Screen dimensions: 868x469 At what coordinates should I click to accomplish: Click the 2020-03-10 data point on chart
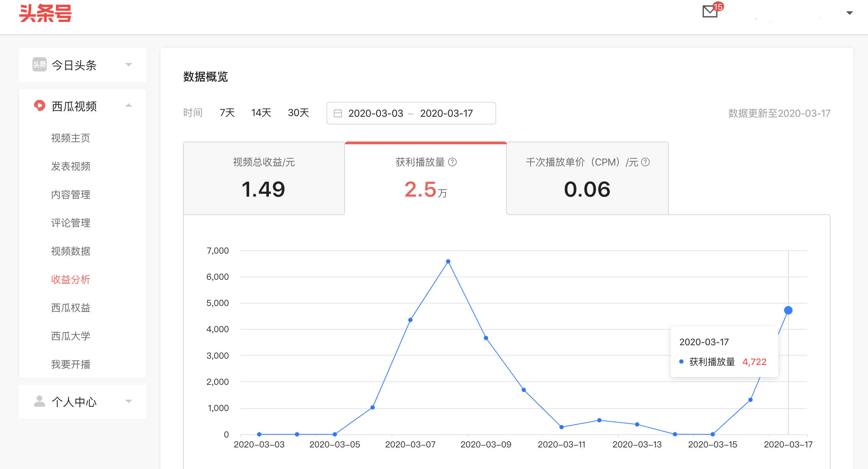[x=524, y=390]
